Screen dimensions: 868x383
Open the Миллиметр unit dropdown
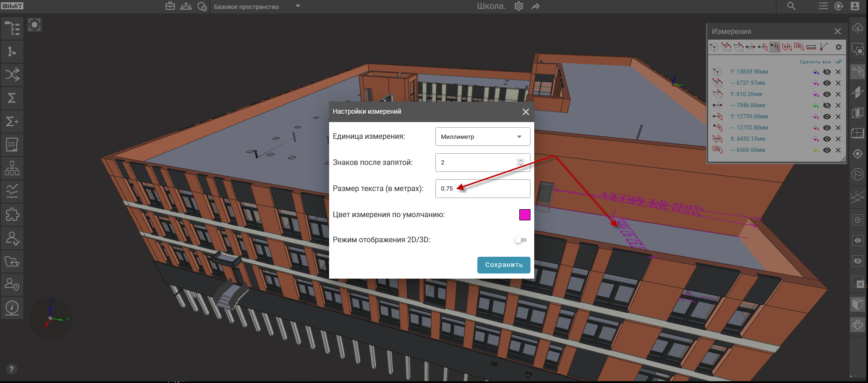coord(482,137)
